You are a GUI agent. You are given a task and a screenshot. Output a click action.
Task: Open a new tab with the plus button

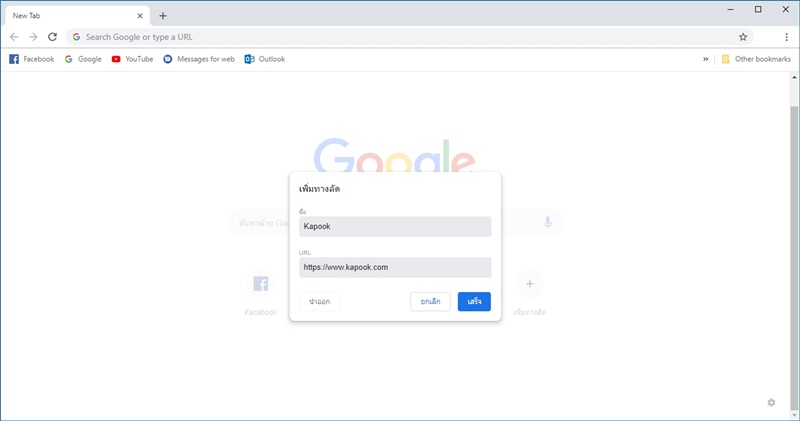pos(163,16)
